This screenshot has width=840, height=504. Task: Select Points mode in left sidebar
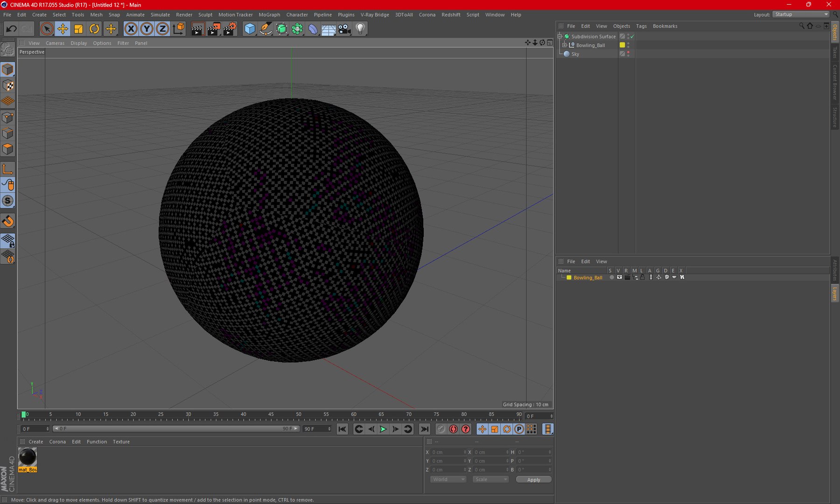8,118
